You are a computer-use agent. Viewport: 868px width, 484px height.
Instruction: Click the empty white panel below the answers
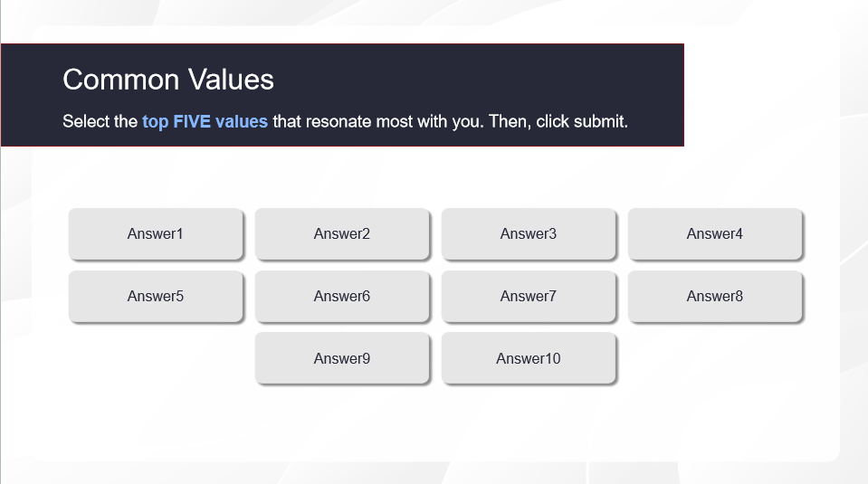(434, 421)
